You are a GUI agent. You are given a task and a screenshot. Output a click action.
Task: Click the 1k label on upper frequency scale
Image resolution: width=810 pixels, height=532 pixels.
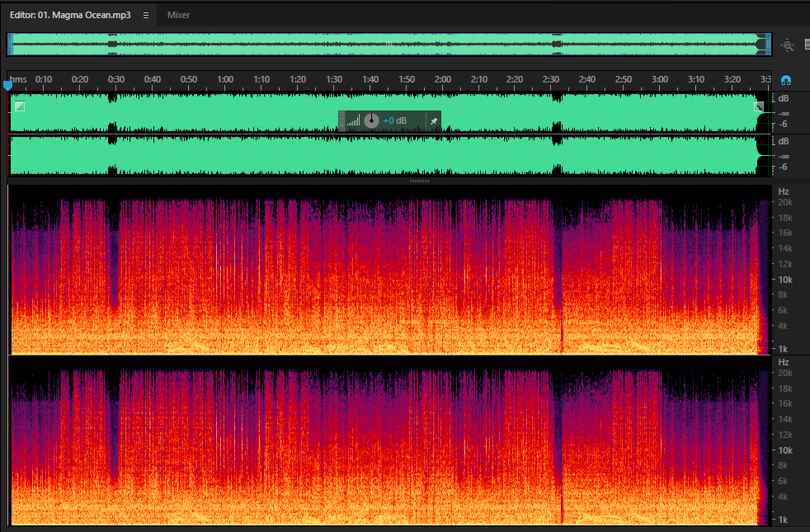click(x=783, y=349)
